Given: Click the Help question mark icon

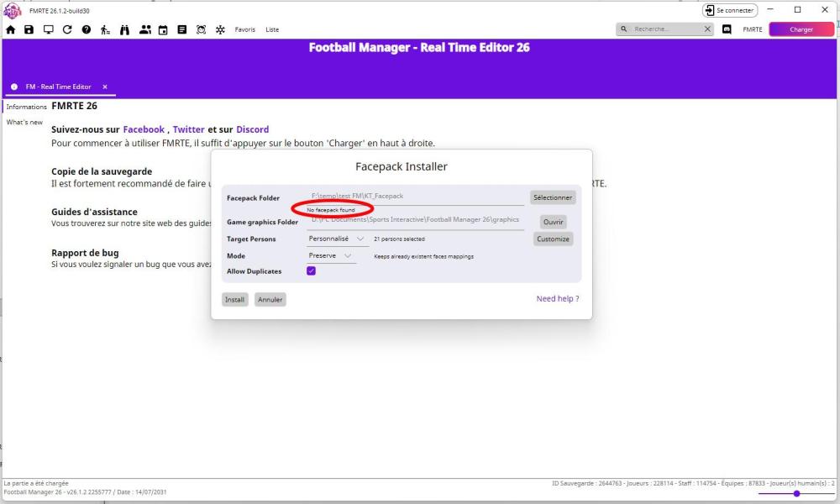Looking at the screenshot, I should tap(85, 29).
